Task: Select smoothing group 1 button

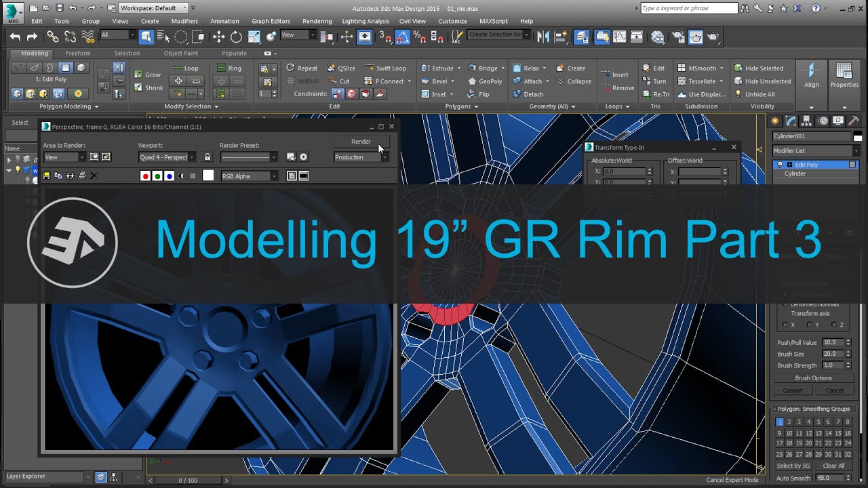Action: pos(780,422)
